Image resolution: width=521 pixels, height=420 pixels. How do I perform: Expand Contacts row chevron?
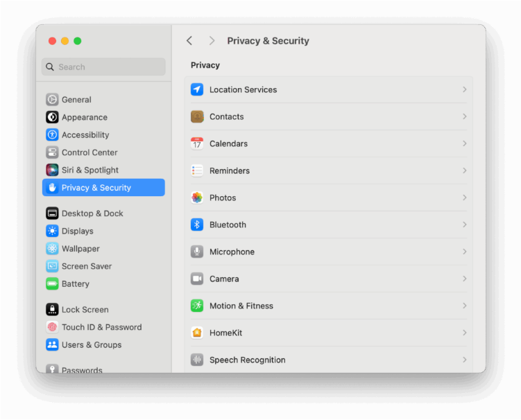click(x=465, y=116)
